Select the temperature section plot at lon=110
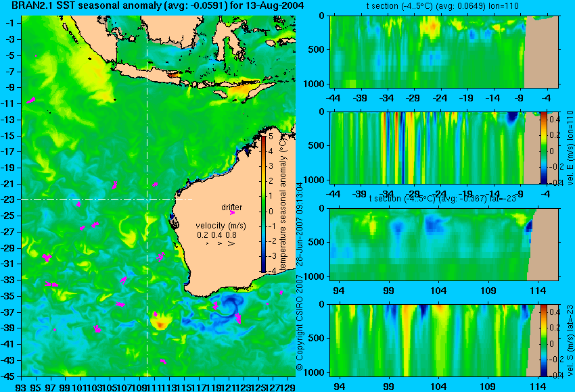The image size is (575, 392). click(444, 51)
